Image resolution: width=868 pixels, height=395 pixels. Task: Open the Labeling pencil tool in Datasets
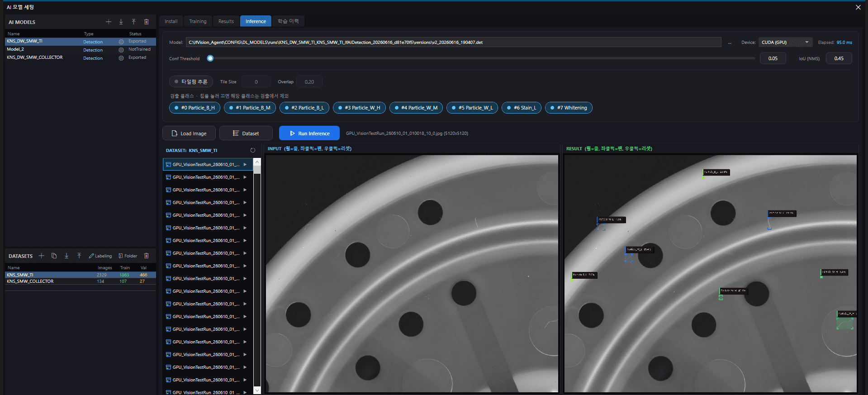coord(100,256)
